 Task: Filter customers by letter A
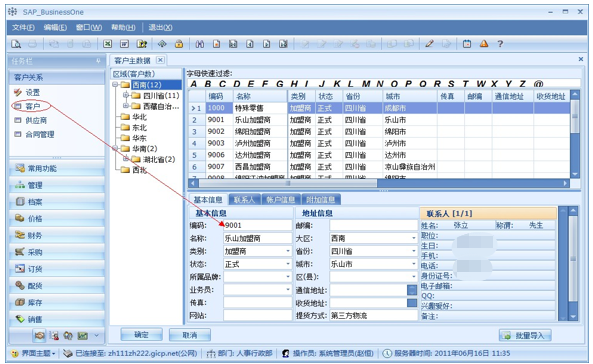(x=194, y=84)
